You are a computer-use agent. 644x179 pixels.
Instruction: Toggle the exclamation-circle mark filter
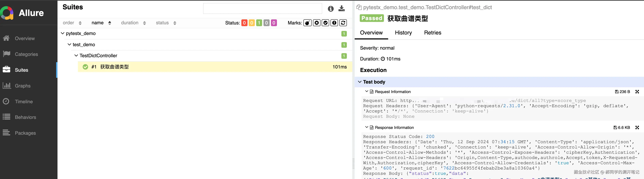(x=334, y=23)
